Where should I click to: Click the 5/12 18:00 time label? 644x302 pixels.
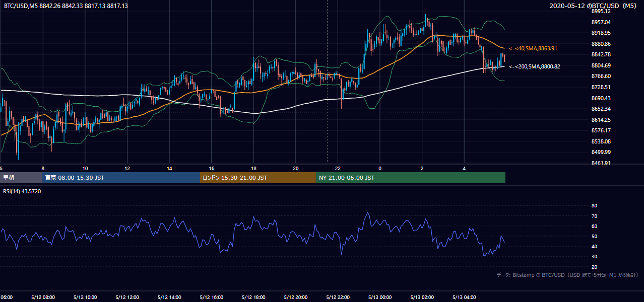point(253,297)
